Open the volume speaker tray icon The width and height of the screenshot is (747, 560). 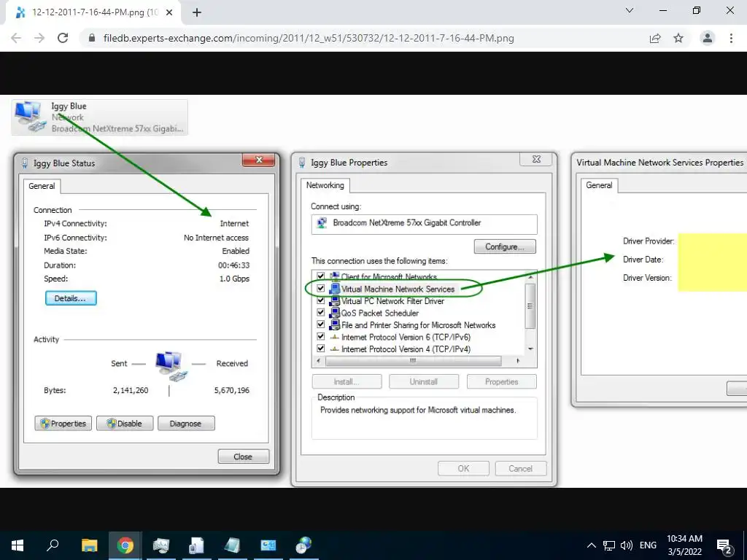627,545
